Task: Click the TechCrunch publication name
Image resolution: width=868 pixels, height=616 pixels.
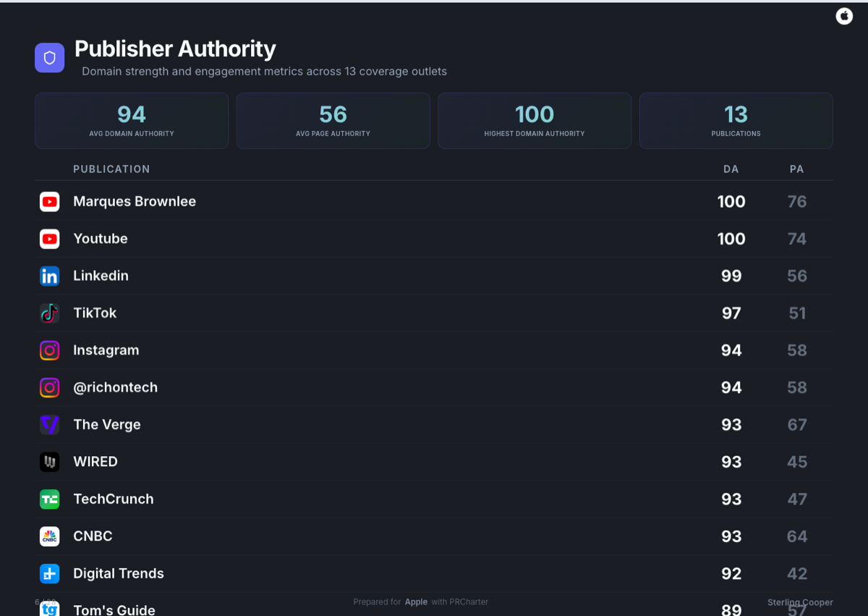Action: point(114,499)
